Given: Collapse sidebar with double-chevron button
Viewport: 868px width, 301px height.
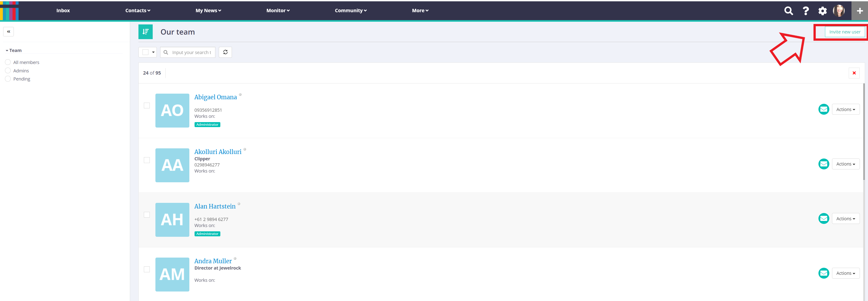Looking at the screenshot, I should click(8, 32).
